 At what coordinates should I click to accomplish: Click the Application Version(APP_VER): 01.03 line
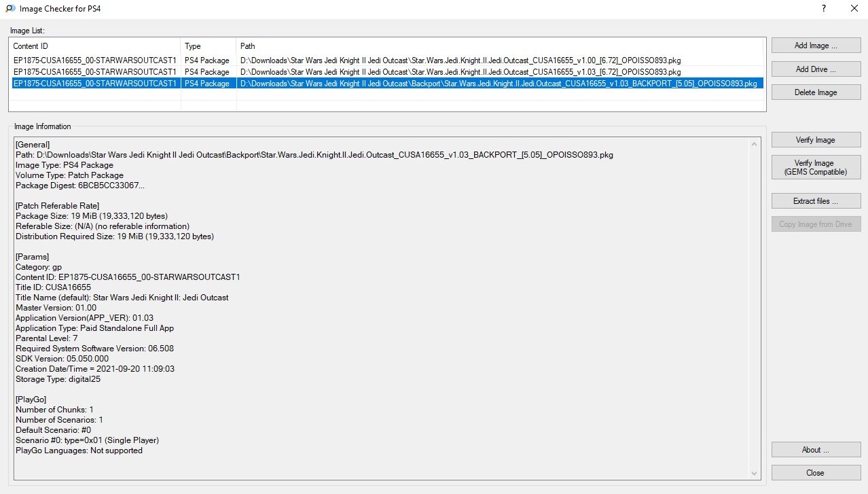[x=84, y=318]
